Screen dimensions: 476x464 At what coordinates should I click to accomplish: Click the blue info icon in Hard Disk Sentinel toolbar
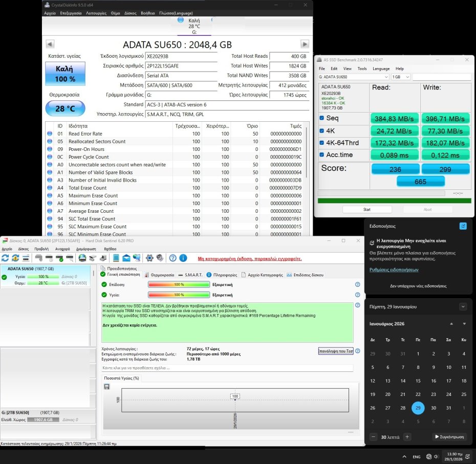183,258
